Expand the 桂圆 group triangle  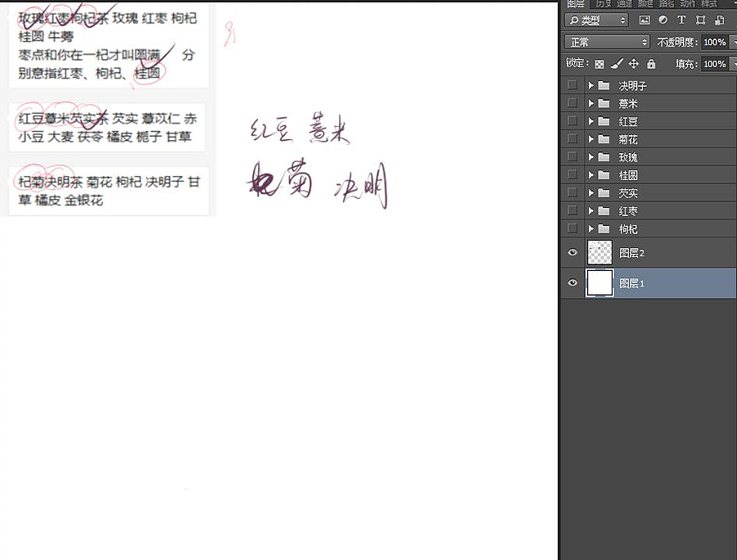click(x=590, y=174)
